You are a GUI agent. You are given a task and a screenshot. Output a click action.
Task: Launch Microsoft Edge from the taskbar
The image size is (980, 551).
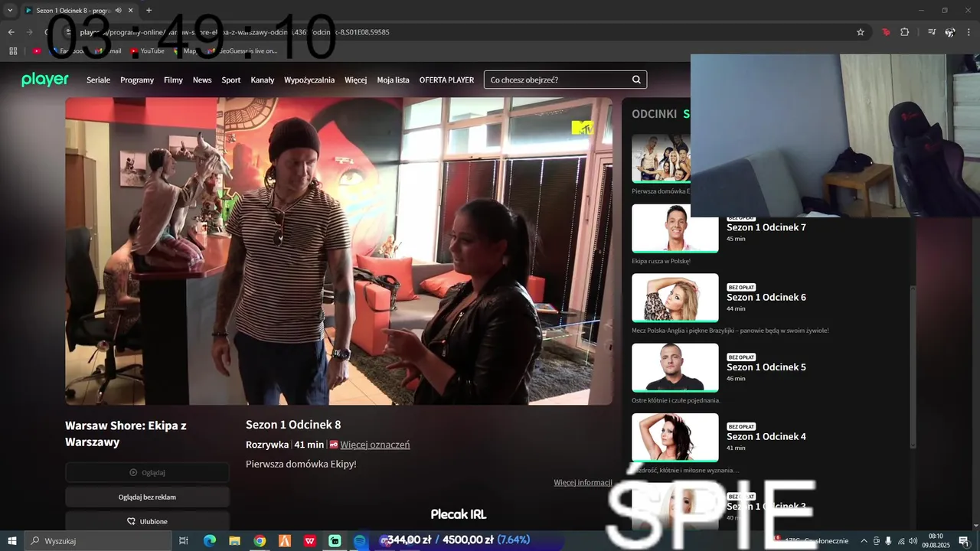[x=210, y=541]
